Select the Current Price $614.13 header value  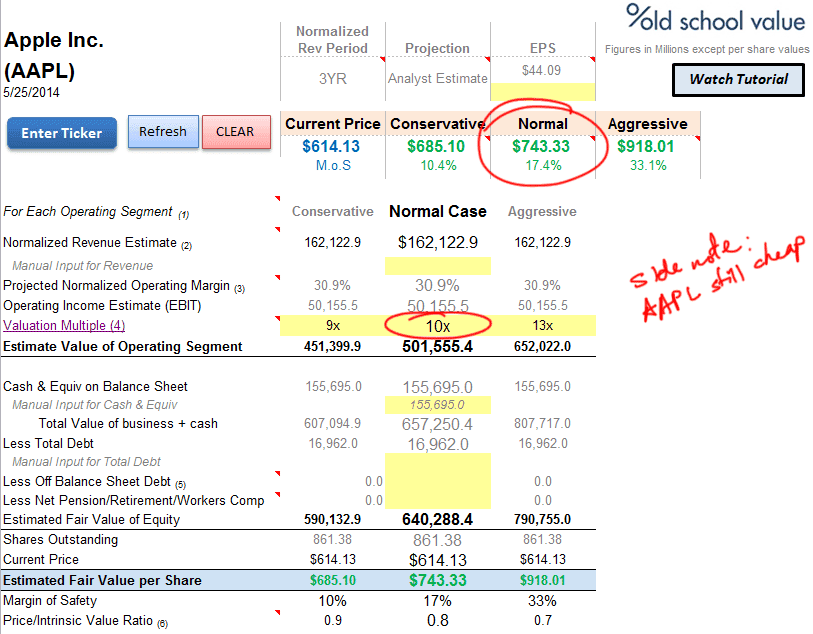(331, 146)
